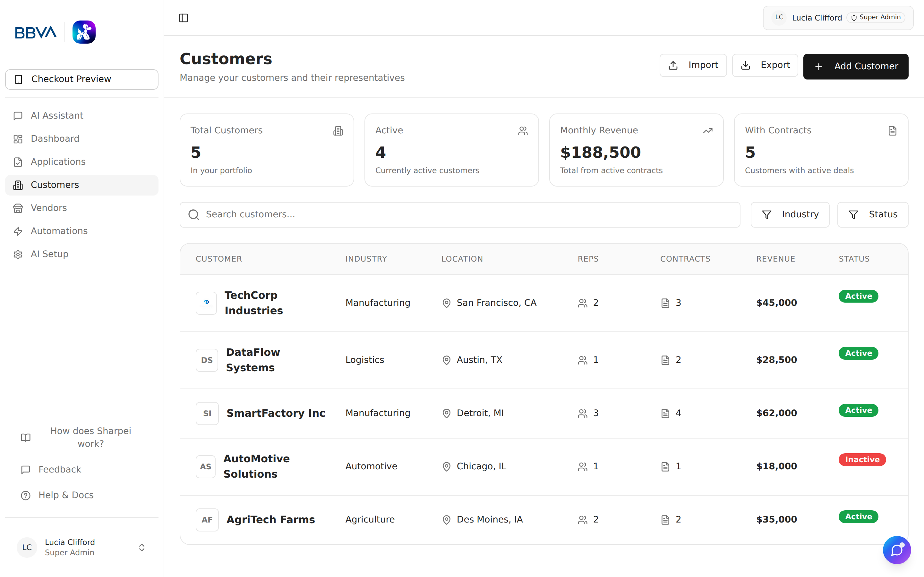Open the Vendors section

click(48, 208)
